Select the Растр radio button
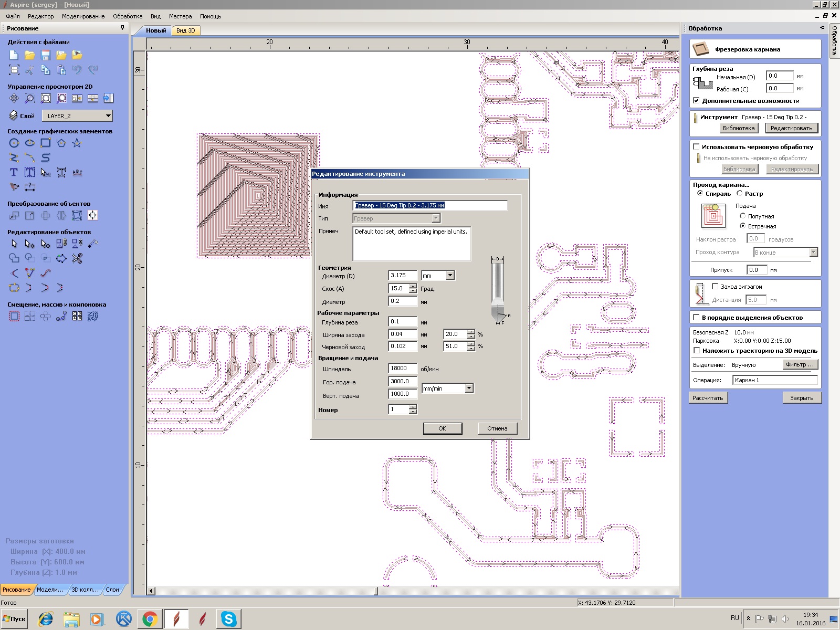Image resolution: width=840 pixels, height=630 pixels. pos(739,194)
